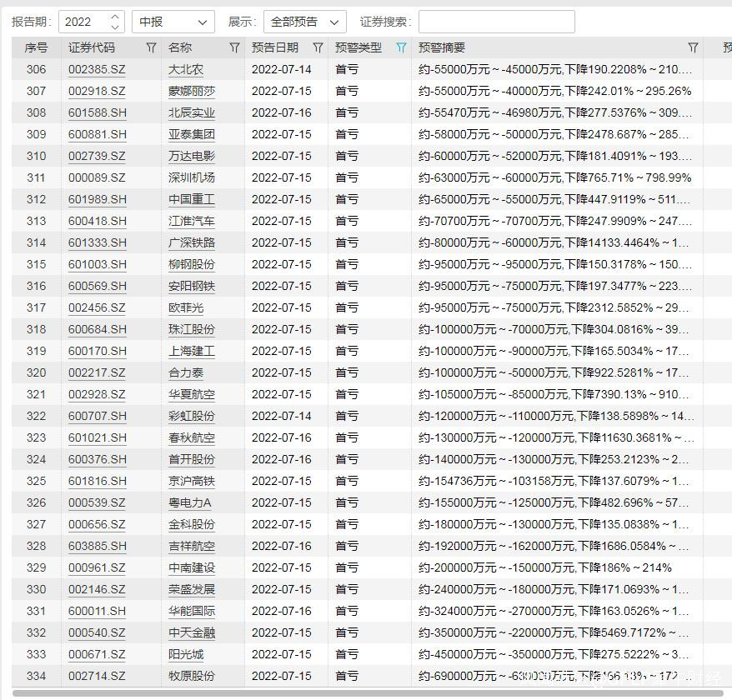Open the filter icon on 名称 column
This screenshot has width=732, height=700.
tap(234, 47)
